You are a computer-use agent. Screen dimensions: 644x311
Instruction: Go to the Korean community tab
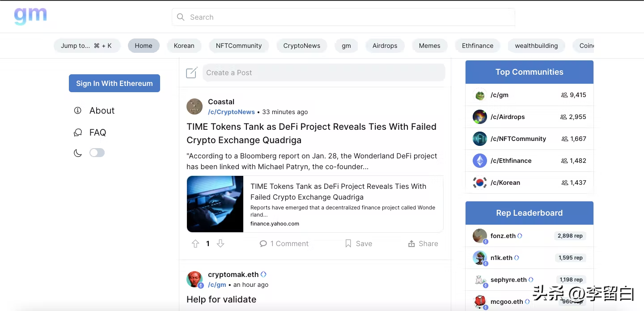184,46
